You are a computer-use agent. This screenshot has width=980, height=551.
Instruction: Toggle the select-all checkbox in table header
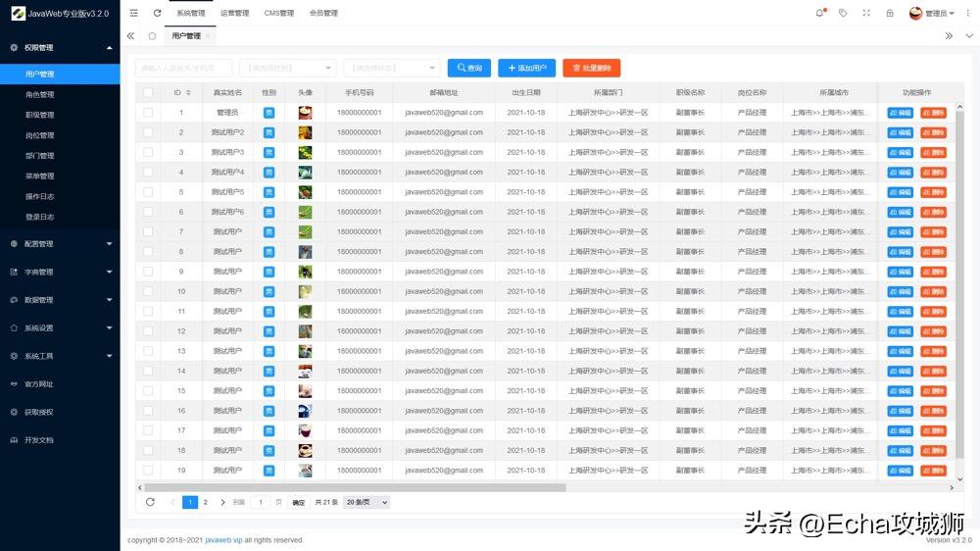(148, 92)
